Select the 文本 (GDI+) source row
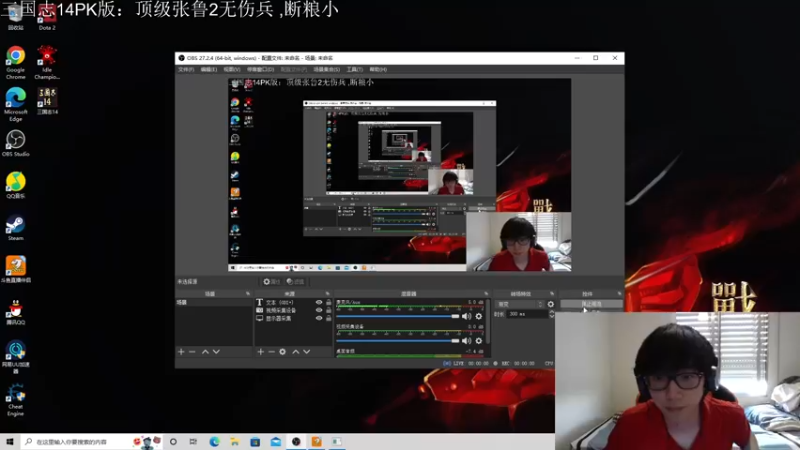Image resolution: width=800 pixels, height=450 pixels. tap(293, 303)
